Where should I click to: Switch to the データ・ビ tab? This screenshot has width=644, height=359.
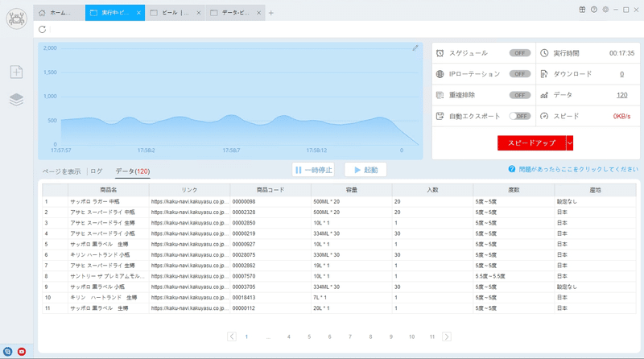coord(235,13)
